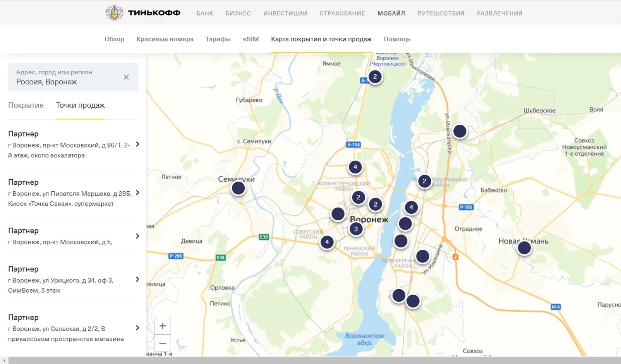This screenshot has width=621, height=364.
Task: Click the scrollbar left arrow
Action: (x=4, y=361)
